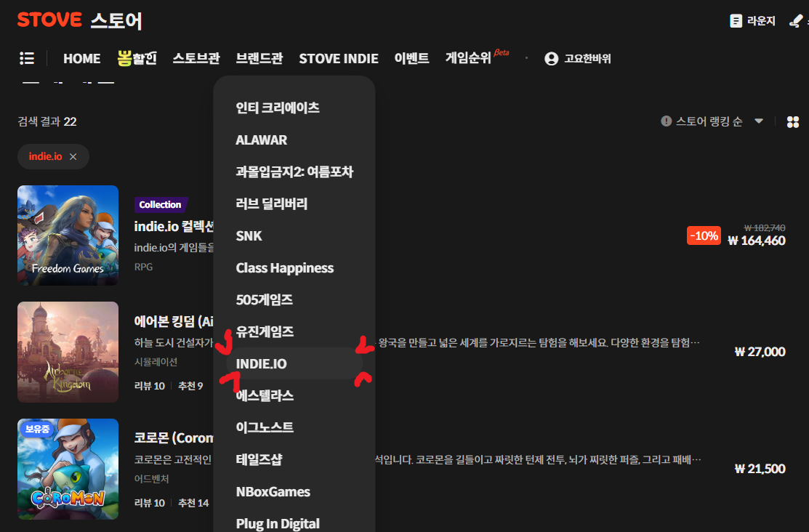Open the 스토브관 menu
809x532 pixels.
(196, 58)
